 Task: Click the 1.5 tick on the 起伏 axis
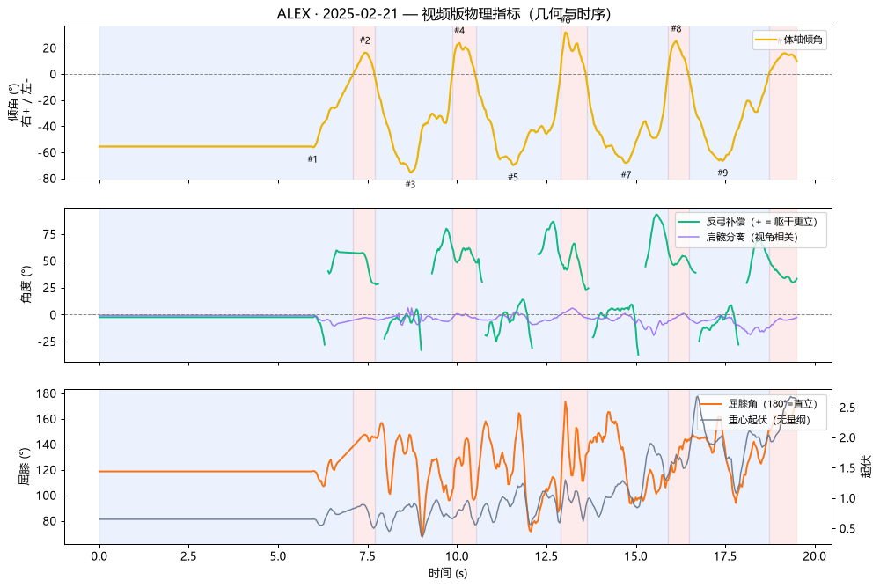(847, 468)
